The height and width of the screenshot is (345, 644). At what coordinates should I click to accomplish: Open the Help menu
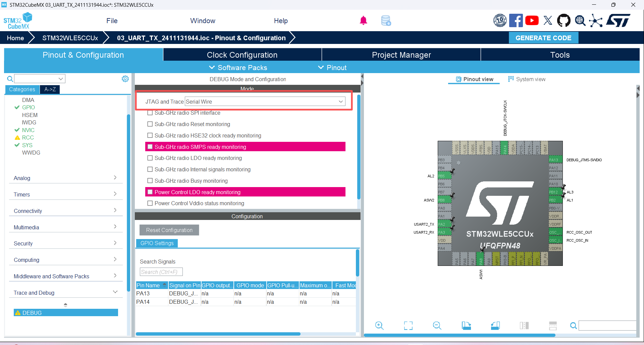click(281, 21)
